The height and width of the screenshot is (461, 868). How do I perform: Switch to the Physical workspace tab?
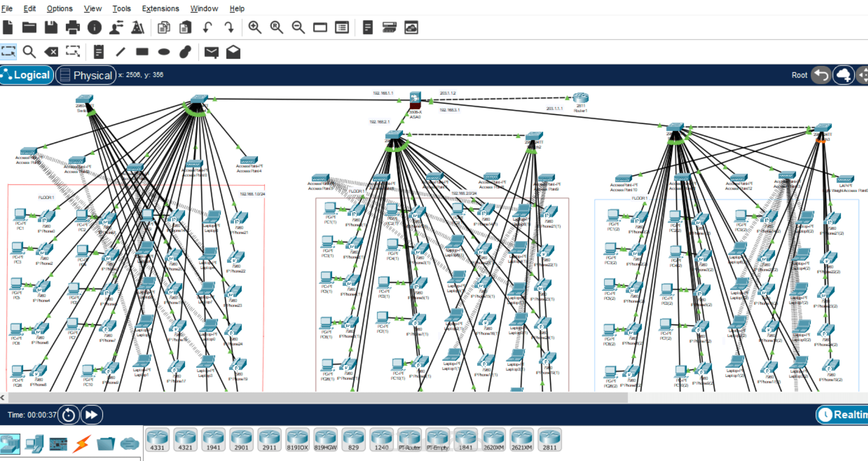(x=86, y=75)
